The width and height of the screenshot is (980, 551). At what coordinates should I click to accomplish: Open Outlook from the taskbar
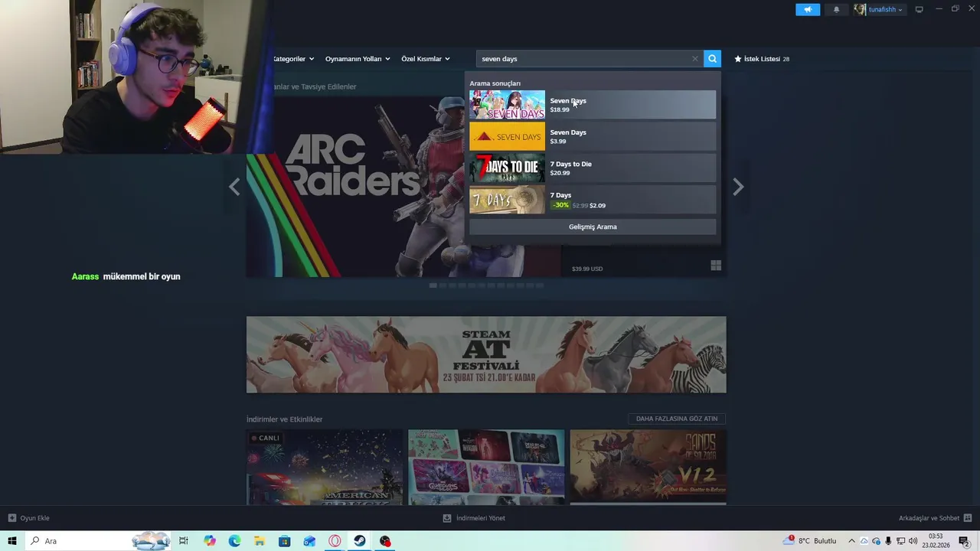pos(309,541)
